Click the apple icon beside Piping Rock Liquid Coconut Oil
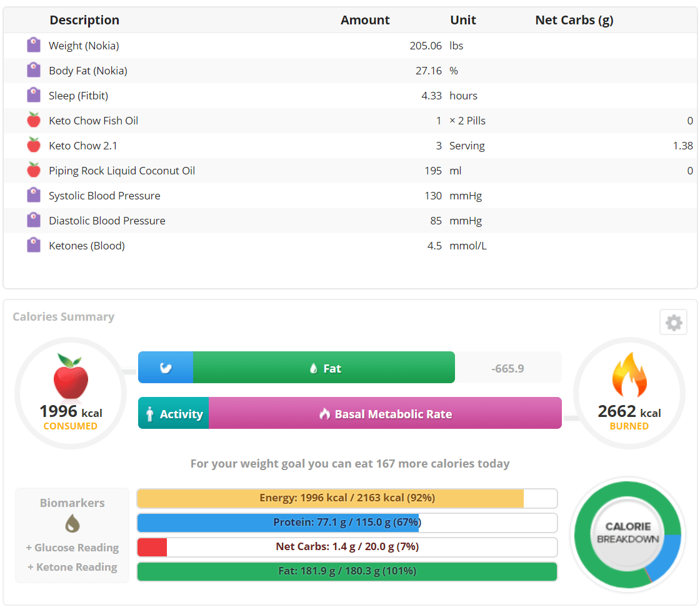The image size is (700, 607). click(x=34, y=170)
